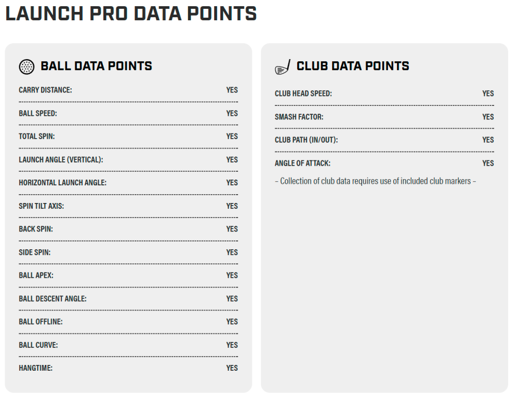The height and width of the screenshot is (406, 532).
Task: Click the Angle of Attack label
Action: click(x=302, y=164)
